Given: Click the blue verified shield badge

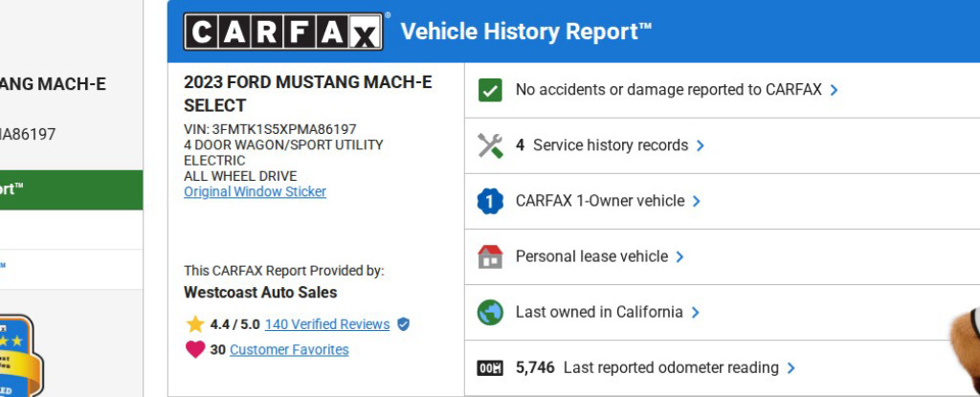Looking at the screenshot, I should click(403, 324).
